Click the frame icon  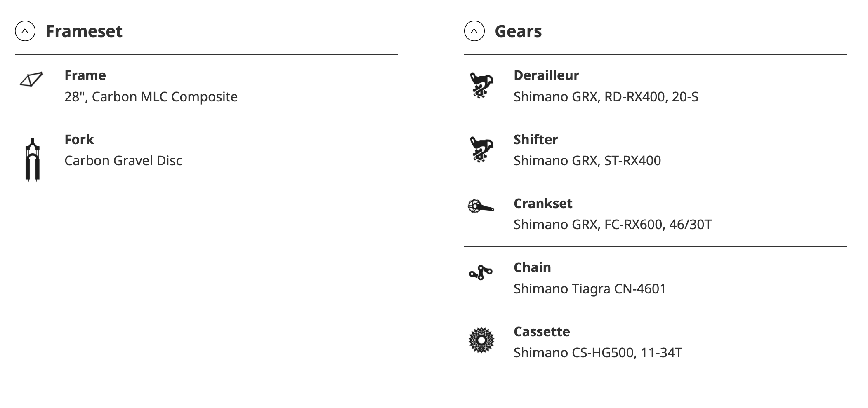[x=31, y=79]
